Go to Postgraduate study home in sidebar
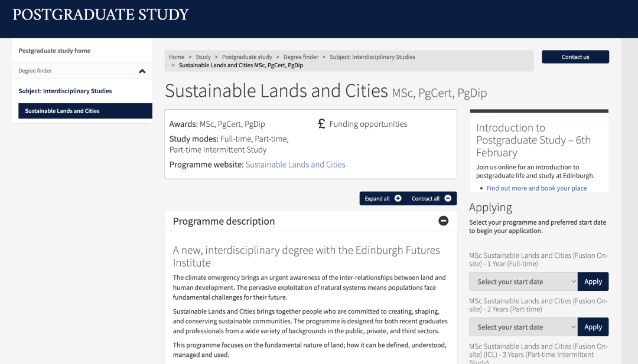 tap(54, 51)
